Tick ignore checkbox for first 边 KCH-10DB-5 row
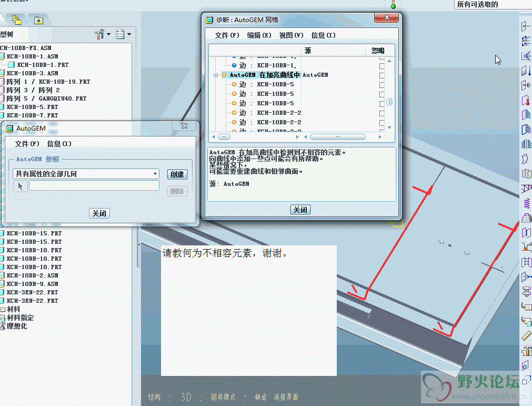 (x=382, y=85)
